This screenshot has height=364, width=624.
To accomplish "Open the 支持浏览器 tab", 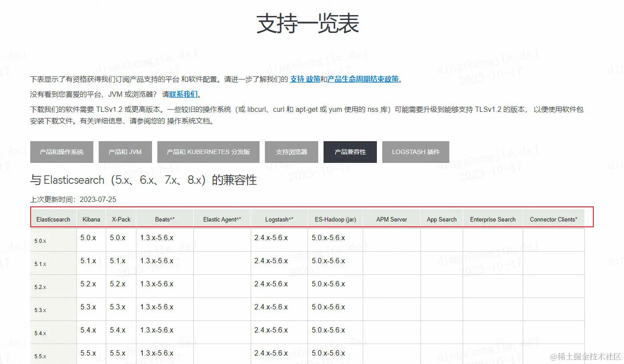I will coord(292,152).
